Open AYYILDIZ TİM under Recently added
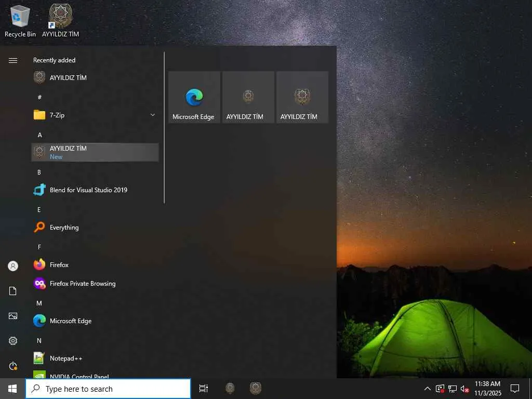Image resolution: width=532 pixels, height=399 pixels. [x=95, y=78]
